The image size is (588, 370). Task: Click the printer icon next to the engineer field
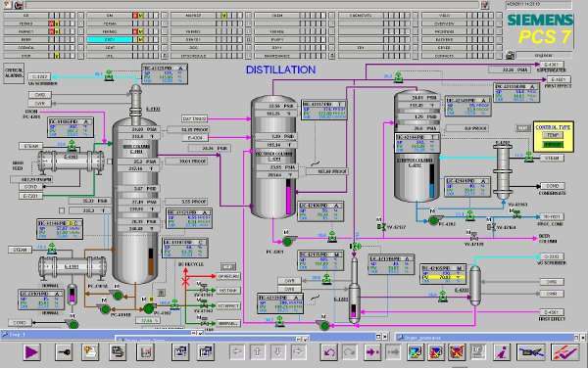pos(510,55)
